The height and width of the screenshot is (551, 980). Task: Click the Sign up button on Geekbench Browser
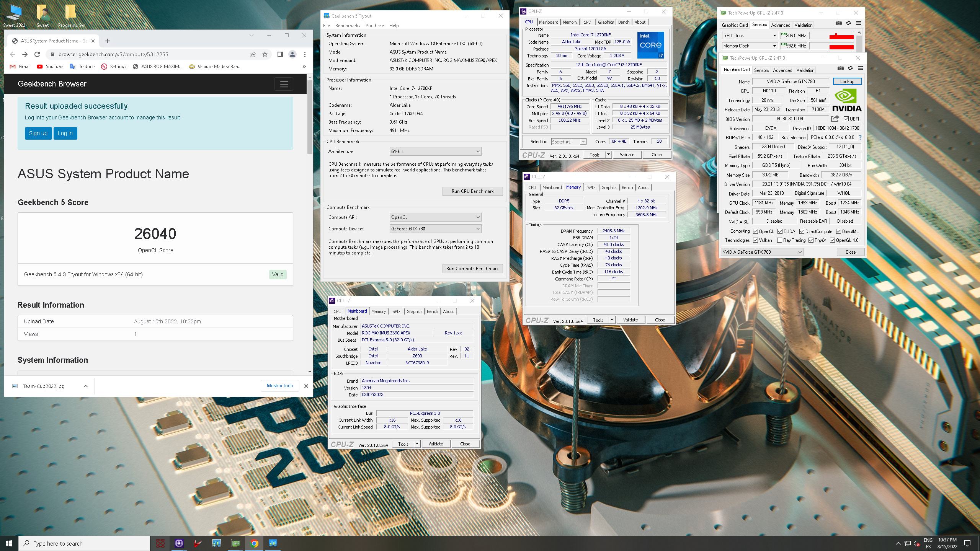click(x=38, y=133)
